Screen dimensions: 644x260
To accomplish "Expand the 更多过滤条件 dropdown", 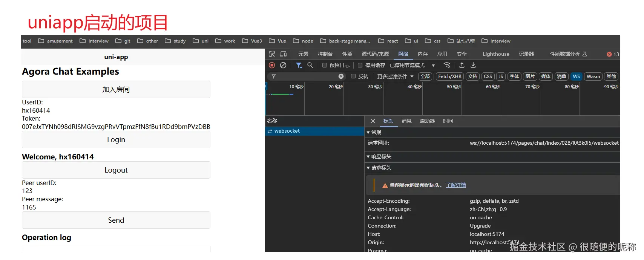I will tap(395, 76).
